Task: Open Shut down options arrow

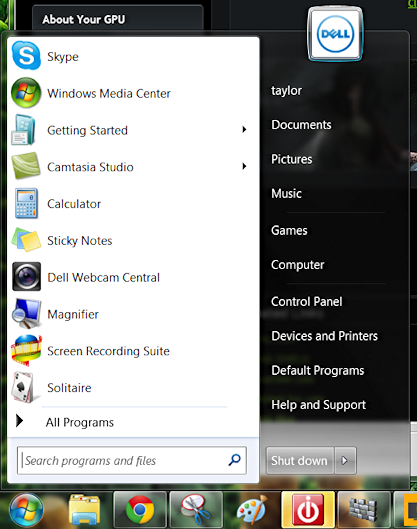Action: pyautogui.click(x=344, y=460)
